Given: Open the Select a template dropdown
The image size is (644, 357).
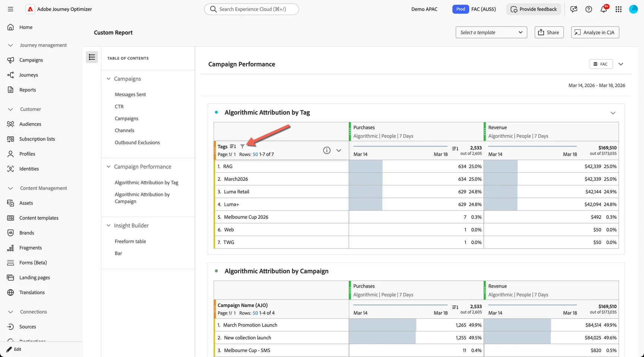Looking at the screenshot, I should tap(491, 32).
